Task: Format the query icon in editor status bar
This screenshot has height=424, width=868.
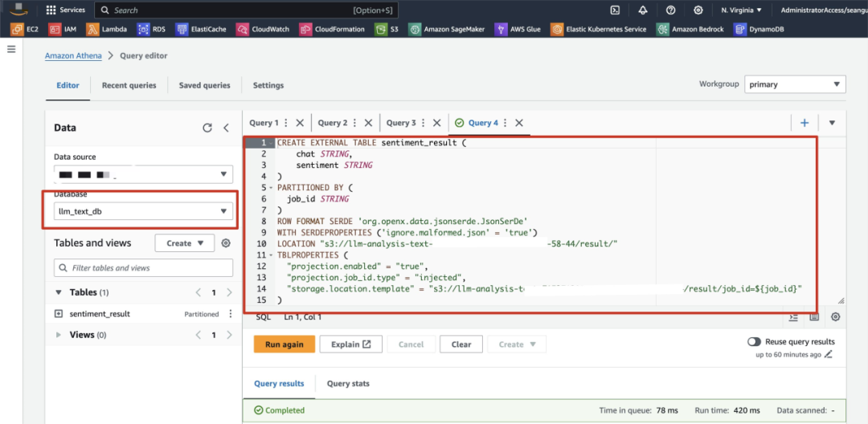Action: click(x=793, y=316)
